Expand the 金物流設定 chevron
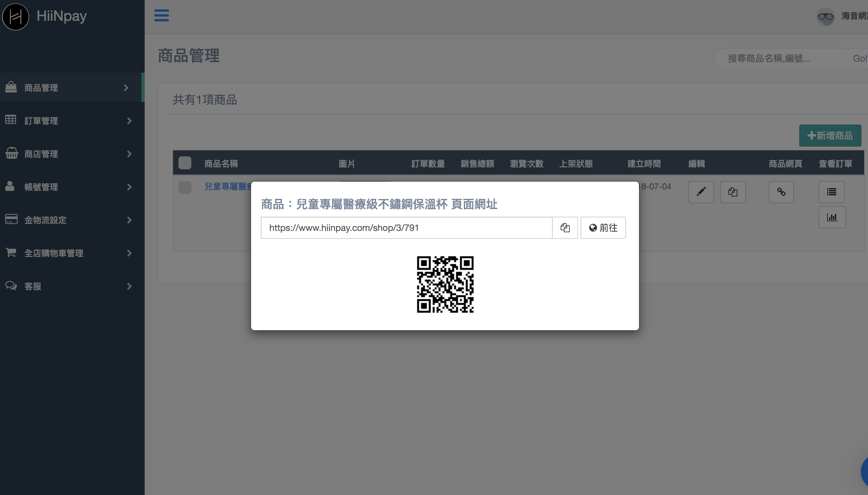868x495 pixels. point(129,220)
